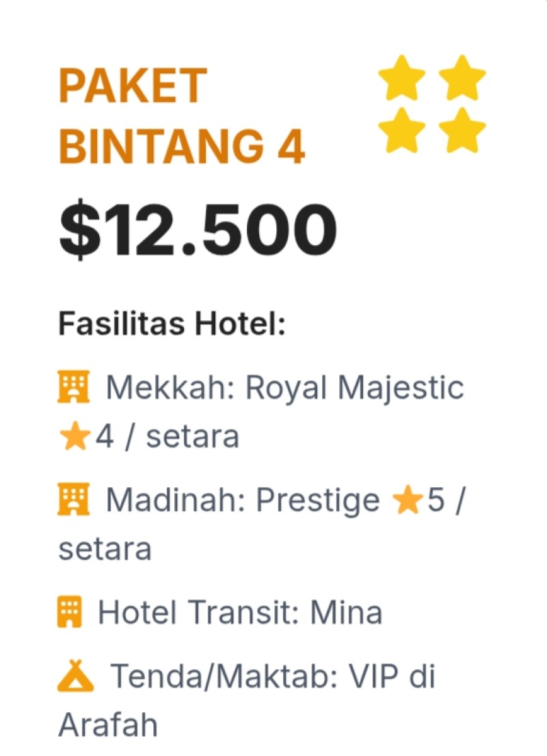Click the bottom-right yellow star in the rating

[x=462, y=130]
